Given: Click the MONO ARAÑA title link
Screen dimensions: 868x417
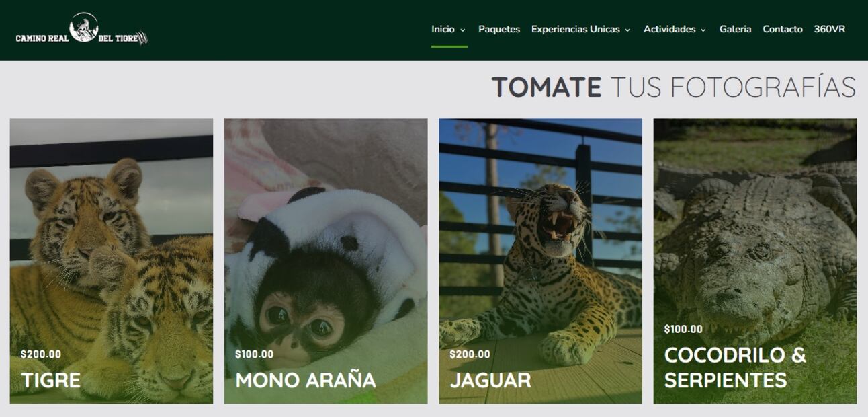Looking at the screenshot, I should (306, 380).
